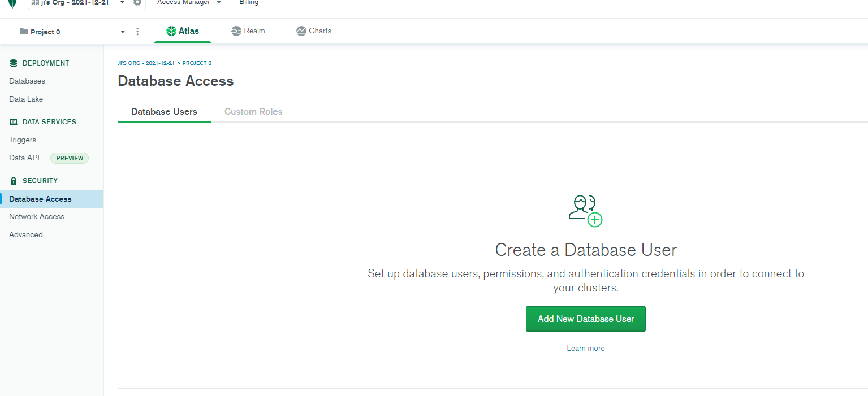Click Add New Database User button

(586, 319)
